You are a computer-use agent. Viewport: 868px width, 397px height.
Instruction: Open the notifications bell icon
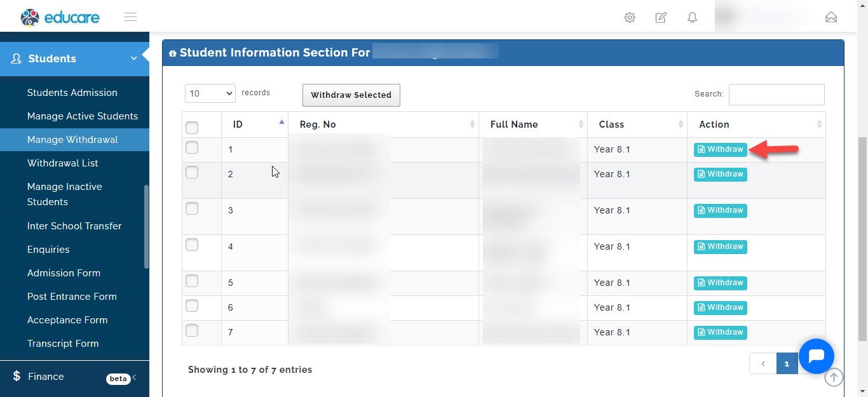(x=693, y=18)
